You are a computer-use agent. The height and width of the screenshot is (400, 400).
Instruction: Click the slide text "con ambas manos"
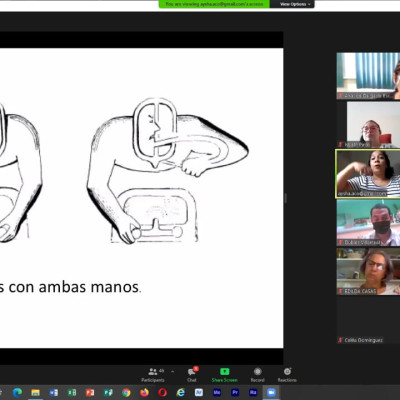tap(74, 287)
